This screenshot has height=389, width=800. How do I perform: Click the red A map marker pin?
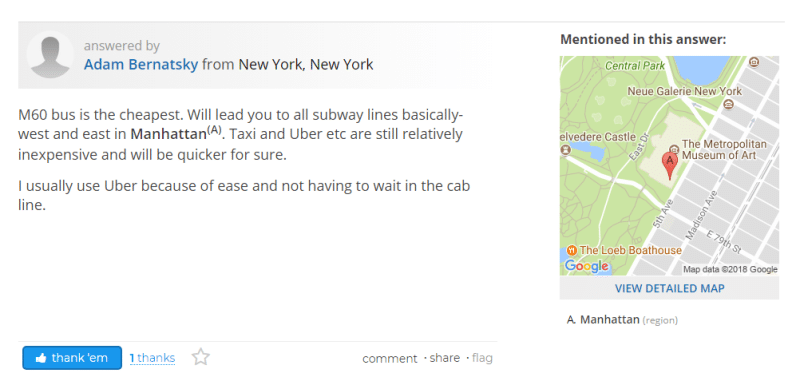pos(670,166)
